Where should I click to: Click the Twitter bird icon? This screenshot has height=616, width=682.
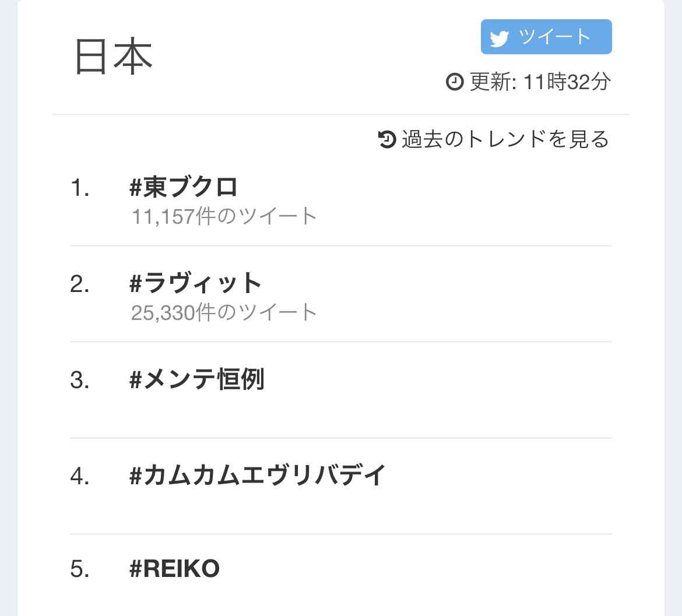[x=499, y=38]
